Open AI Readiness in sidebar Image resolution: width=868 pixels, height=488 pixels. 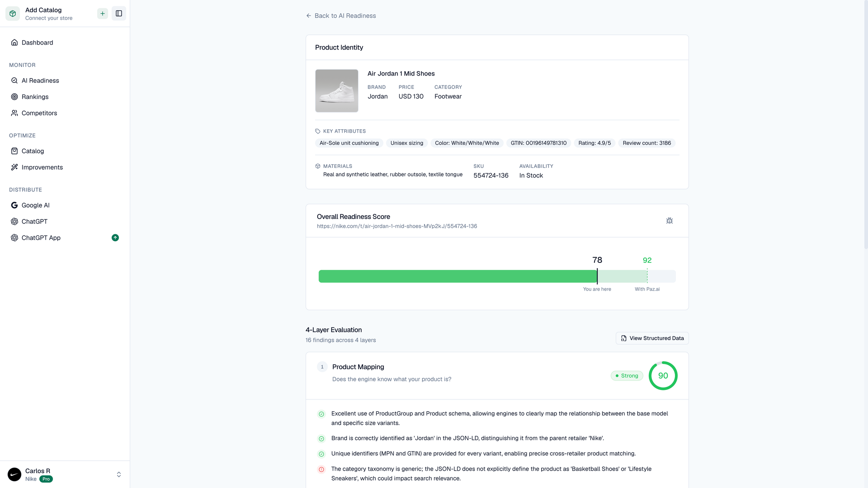[x=65, y=81]
